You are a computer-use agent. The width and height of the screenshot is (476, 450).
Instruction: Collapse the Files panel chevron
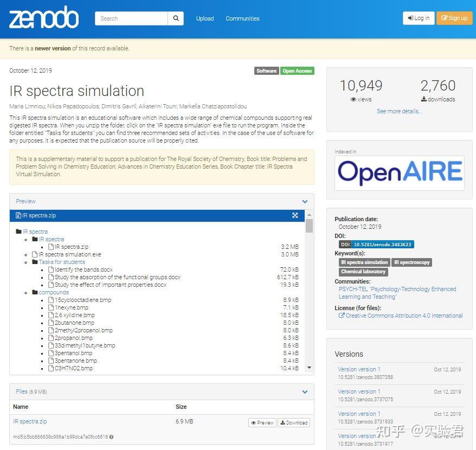click(305, 391)
